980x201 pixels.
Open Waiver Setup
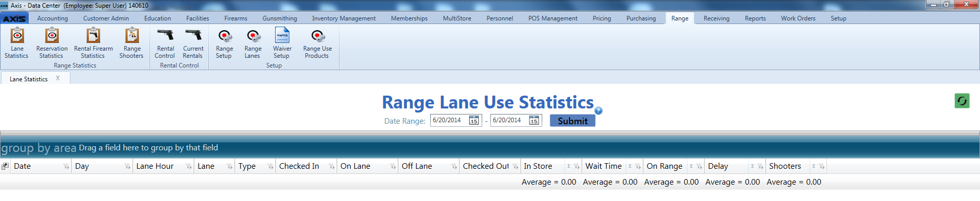[x=282, y=43]
